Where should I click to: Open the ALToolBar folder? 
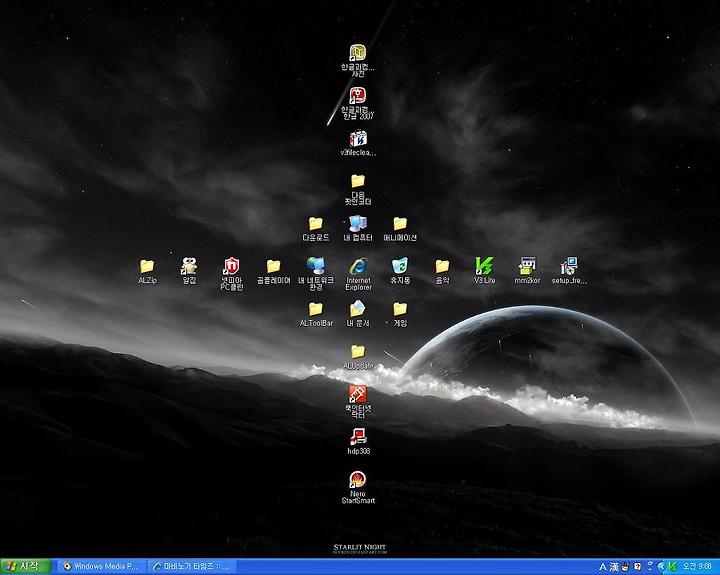click(315, 314)
